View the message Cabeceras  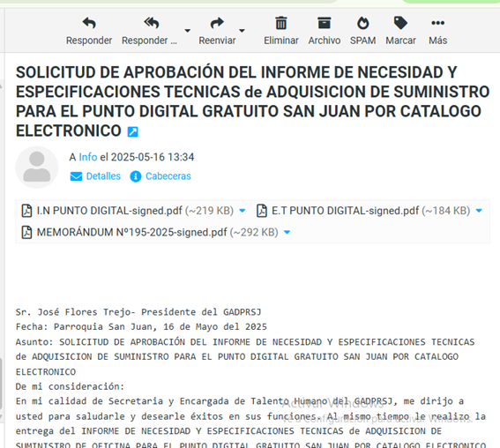pos(160,176)
